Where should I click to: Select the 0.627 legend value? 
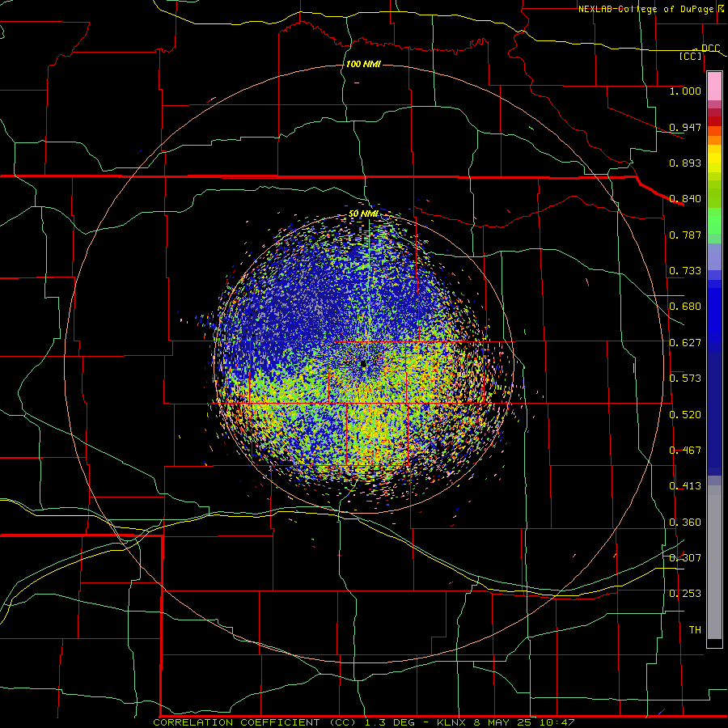pos(685,343)
